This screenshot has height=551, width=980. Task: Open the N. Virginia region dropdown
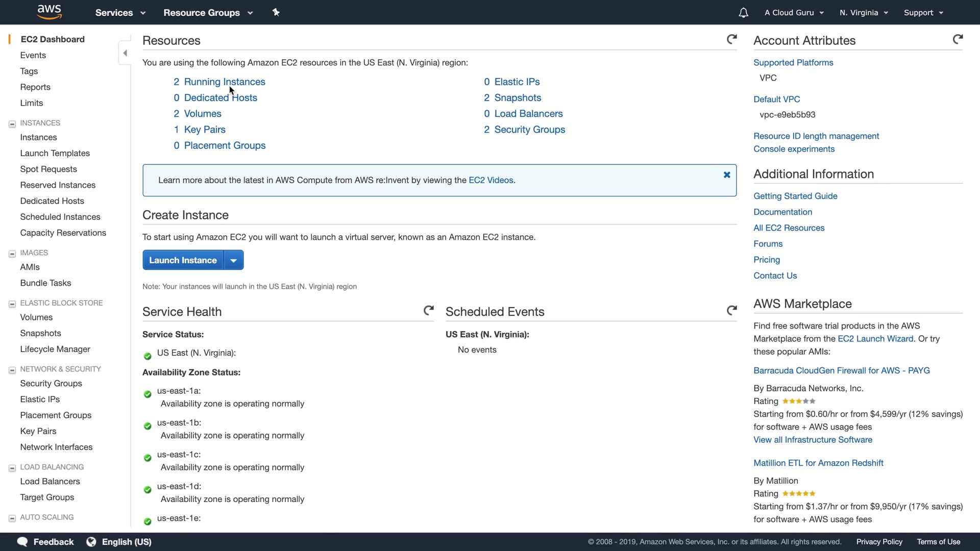pos(864,13)
